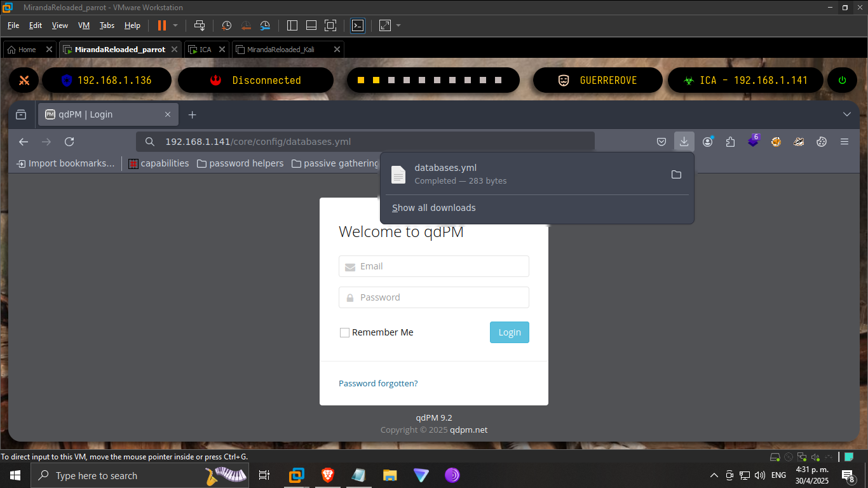Click the Save to Pocket icon

(661, 142)
